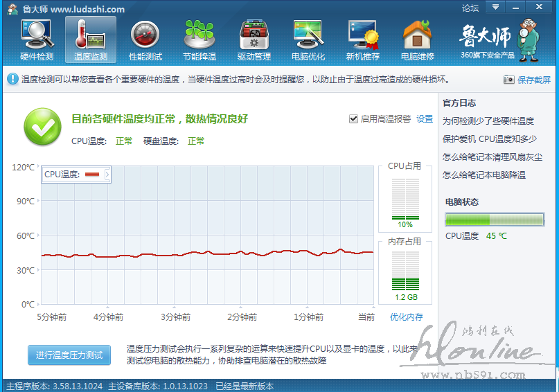Expand the CPU温度 legend arrow

(107, 175)
